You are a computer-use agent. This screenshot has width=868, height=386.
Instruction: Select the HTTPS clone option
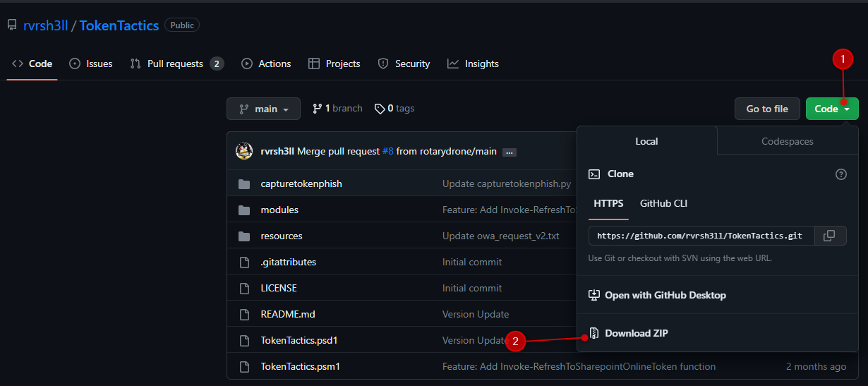608,203
